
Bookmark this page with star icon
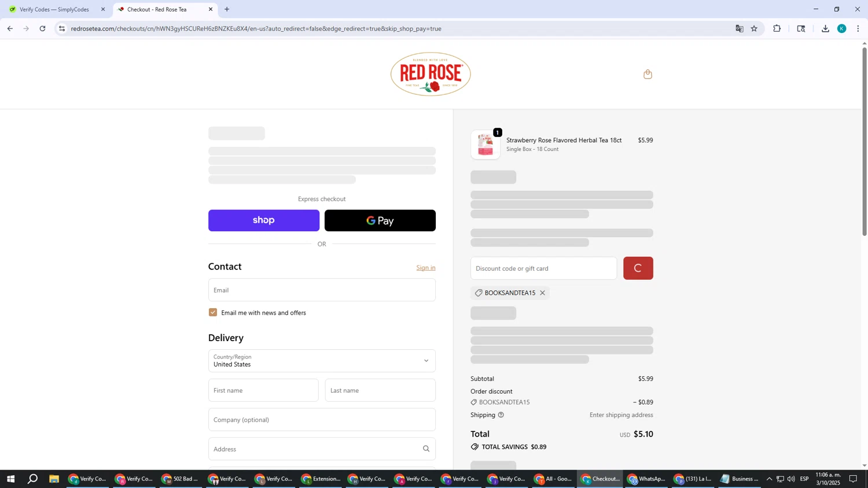pyautogui.click(x=754, y=28)
